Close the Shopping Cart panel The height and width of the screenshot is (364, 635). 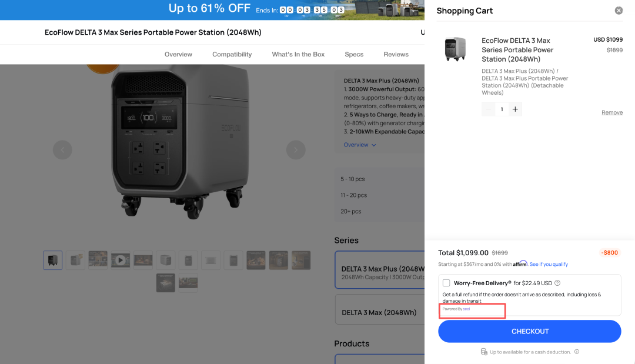619,11
